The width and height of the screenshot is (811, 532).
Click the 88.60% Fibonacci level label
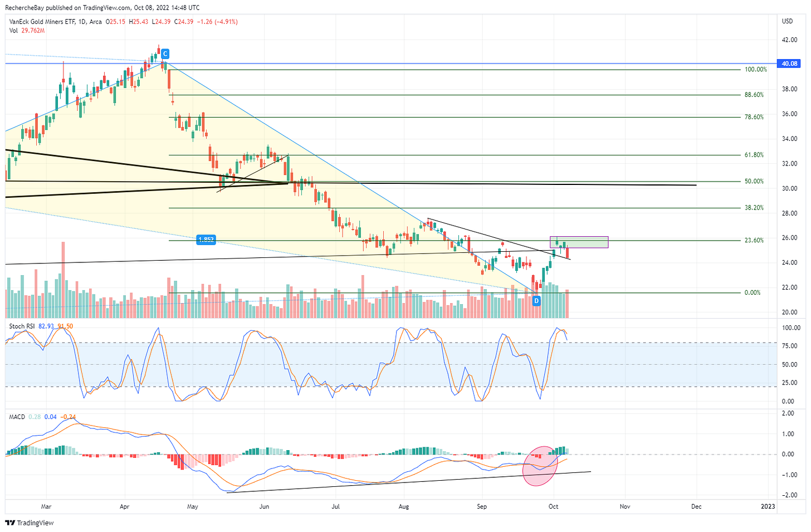point(754,95)
